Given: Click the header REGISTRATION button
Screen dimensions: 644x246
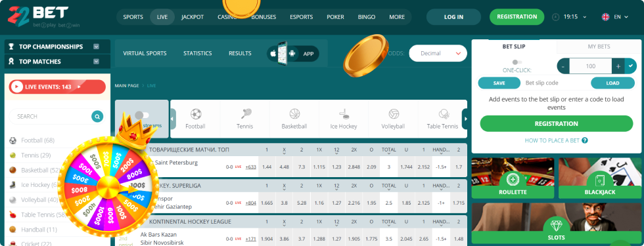Looking at the screenshot, I should click(x=517, y=17).
